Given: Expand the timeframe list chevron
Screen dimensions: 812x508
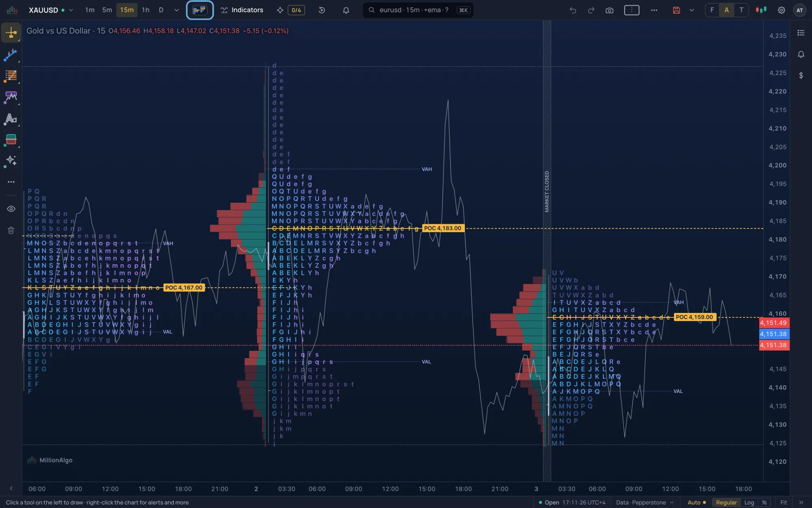Looking at the screenshot, I should 176,10.
